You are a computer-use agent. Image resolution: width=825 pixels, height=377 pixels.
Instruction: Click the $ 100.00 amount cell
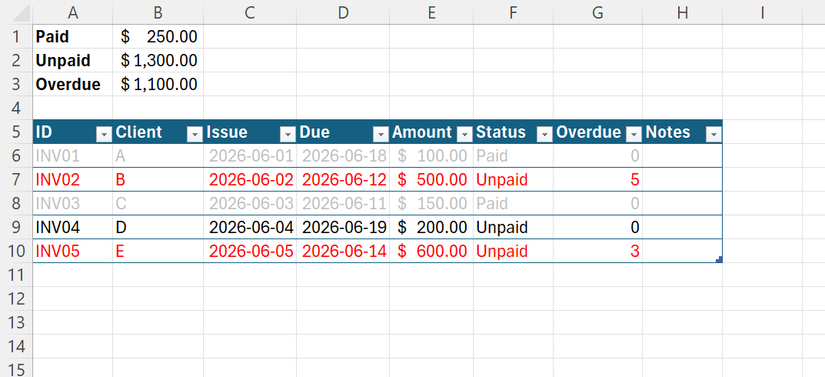[431, 156]
